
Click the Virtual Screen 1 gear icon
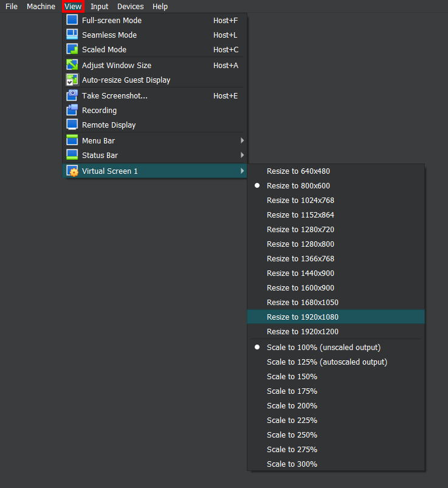[x=72, y=171]
